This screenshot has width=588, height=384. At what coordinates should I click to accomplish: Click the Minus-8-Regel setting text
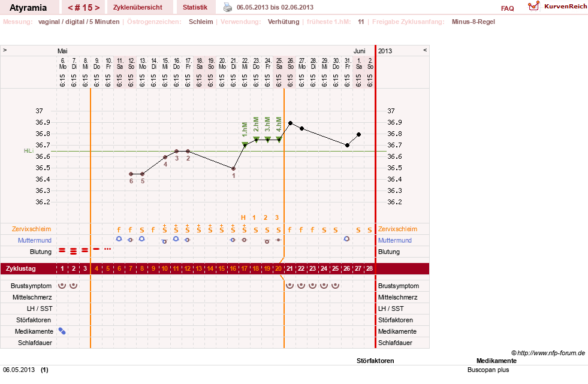click(474, 22)
